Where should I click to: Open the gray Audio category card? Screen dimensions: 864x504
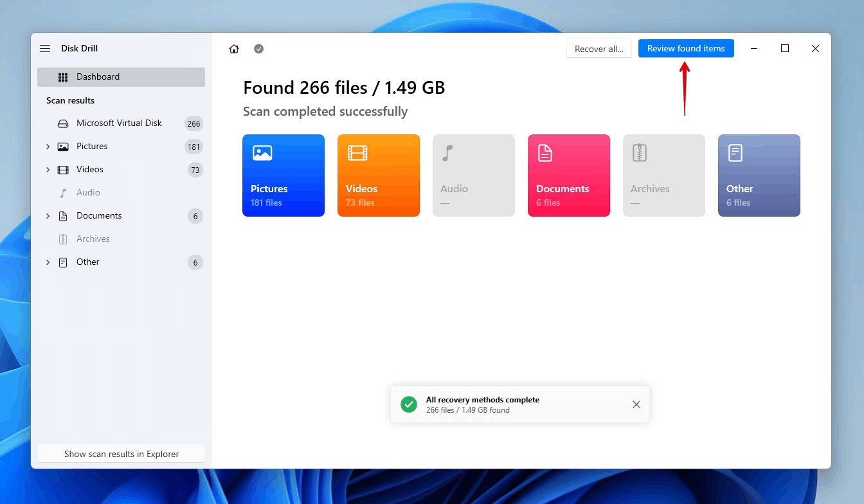click(474, 175)
